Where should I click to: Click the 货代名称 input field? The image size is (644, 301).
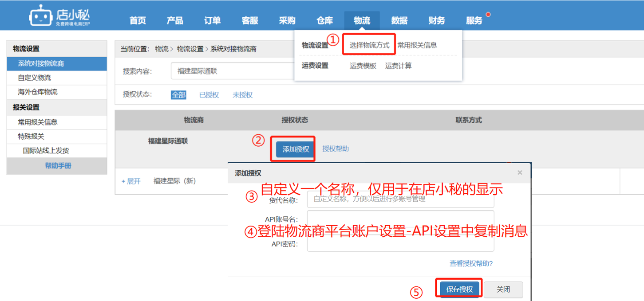pyautogui.click(x=400, y=199)
